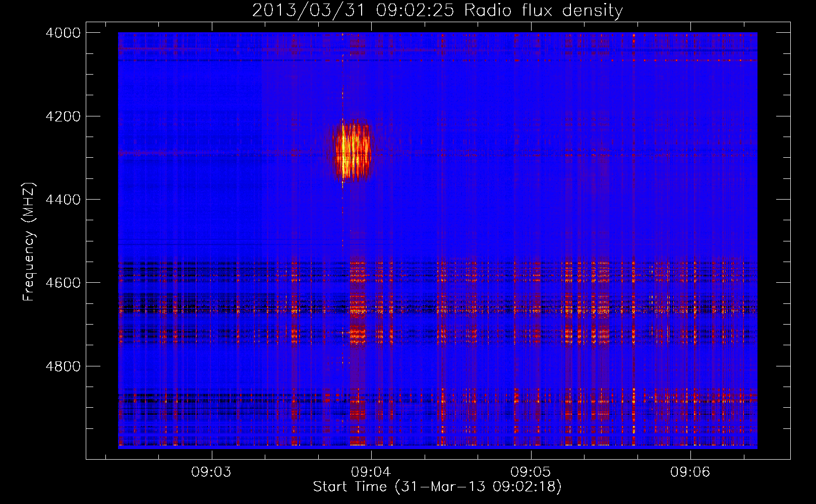Viewport: 816px width, 504px height.
Task: Click the 4200 frequency axis label
Action: [63, 116]
